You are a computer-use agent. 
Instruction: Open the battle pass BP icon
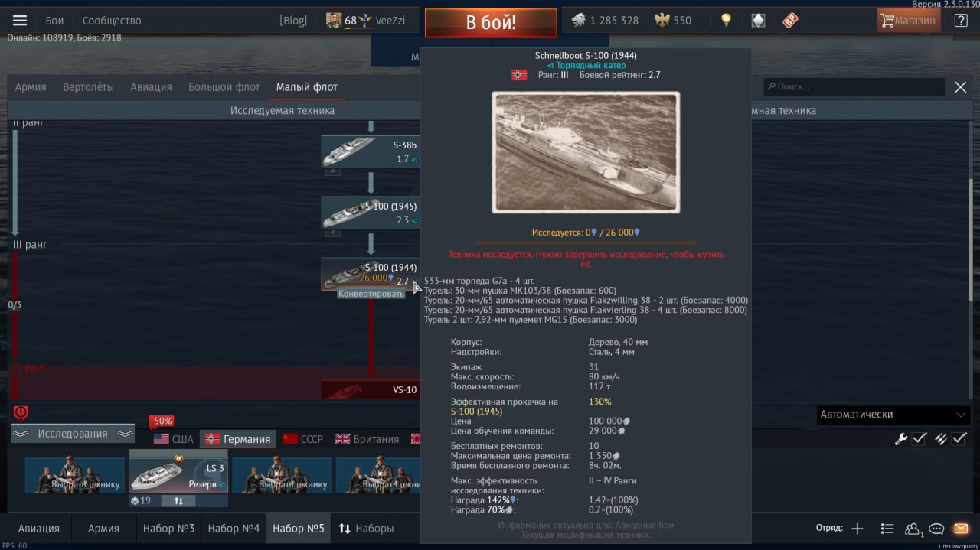(790, 21)
